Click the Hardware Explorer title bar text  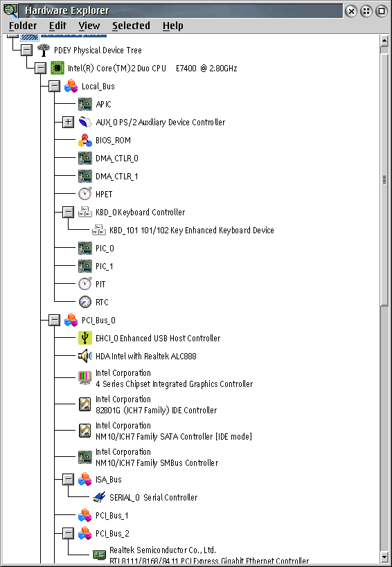pyautogui.click(x=66, y=11)
